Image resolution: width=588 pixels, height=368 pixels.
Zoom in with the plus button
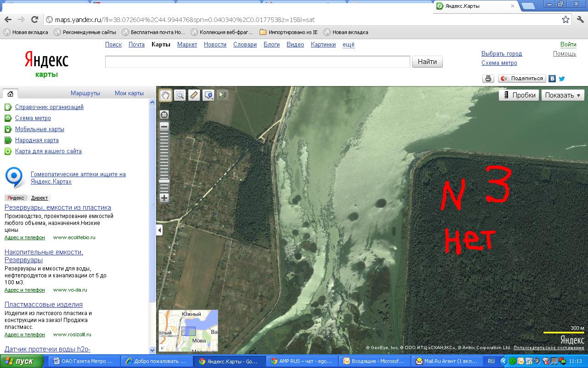(x=164, y=198)
